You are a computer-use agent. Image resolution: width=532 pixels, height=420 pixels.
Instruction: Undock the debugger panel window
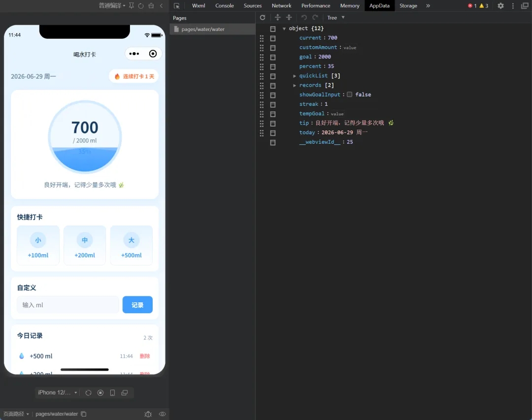[x=525, y=6]
